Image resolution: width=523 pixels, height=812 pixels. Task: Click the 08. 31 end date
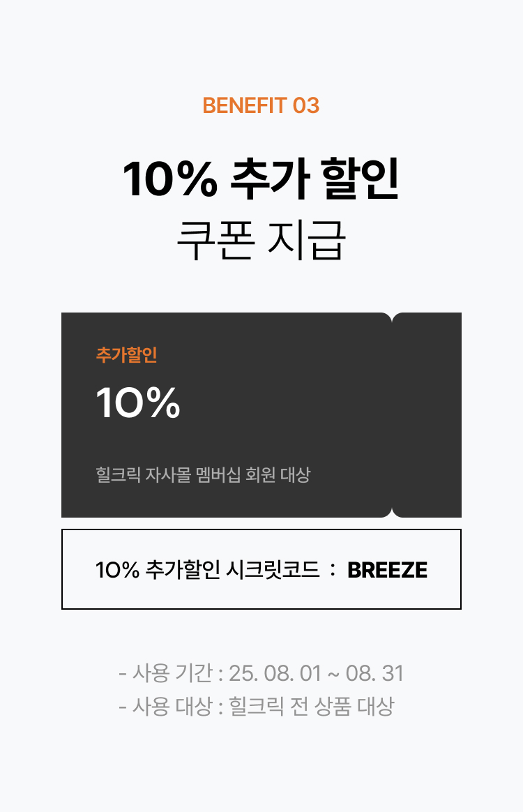coord(375,673)
